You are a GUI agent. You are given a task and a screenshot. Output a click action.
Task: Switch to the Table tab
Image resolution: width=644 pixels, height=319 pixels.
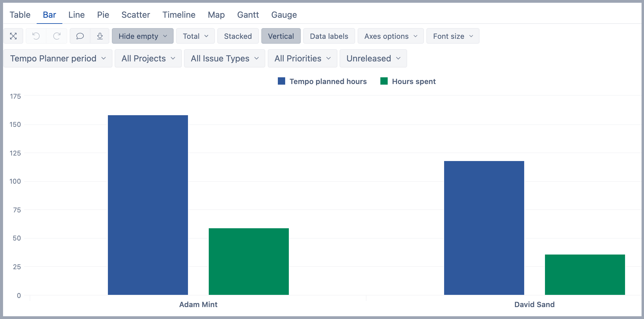coord(20,15)
